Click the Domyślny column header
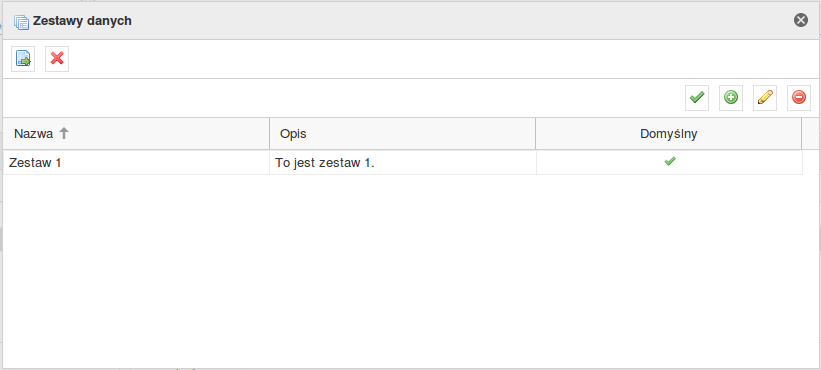The height and width of the screenshot is (370, 821). click(668, 133)
